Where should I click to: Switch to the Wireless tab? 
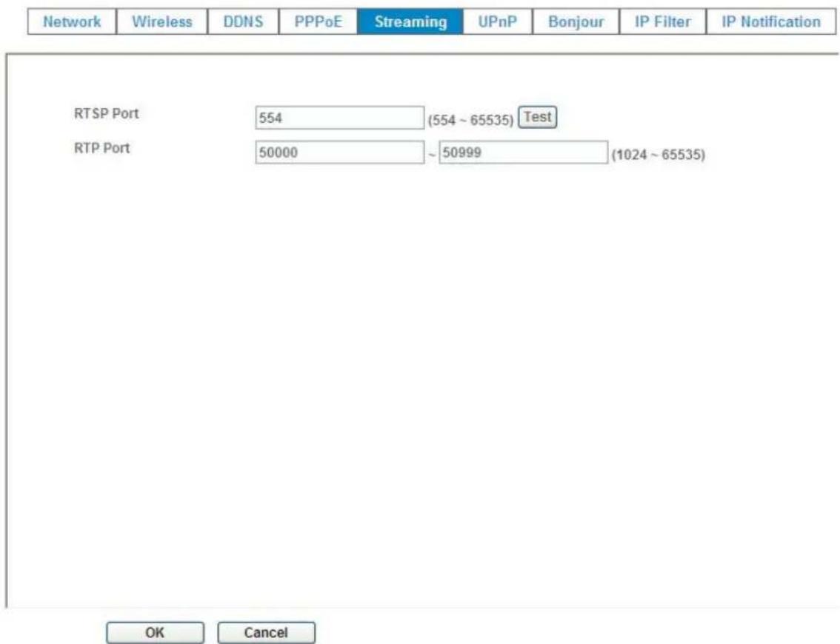(x=161, y=22)
